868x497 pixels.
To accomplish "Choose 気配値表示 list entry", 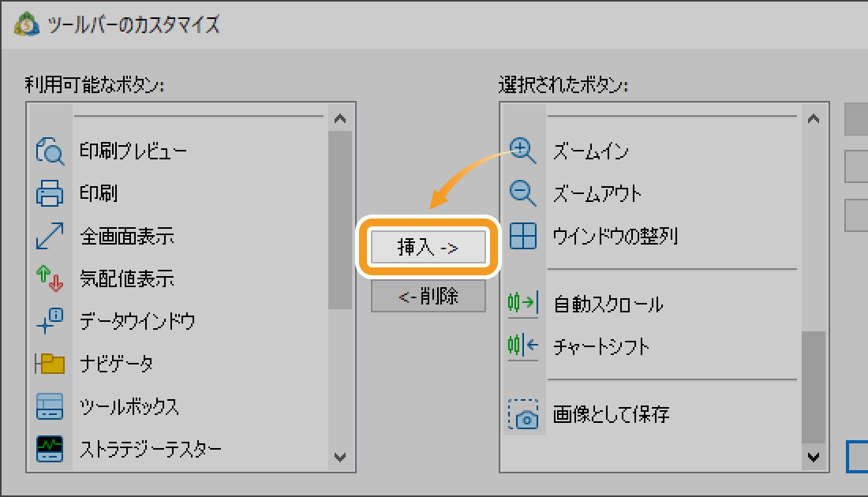I will click(x=127, y=278).
